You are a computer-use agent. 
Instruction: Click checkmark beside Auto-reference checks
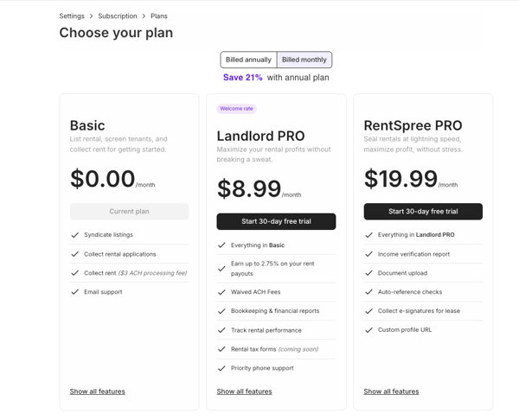click(369, 292)
